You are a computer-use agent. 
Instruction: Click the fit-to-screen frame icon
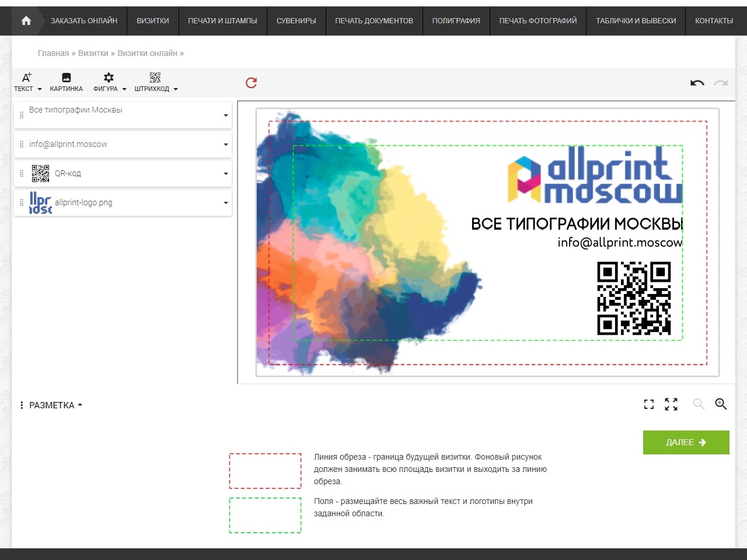pos(649,404)
